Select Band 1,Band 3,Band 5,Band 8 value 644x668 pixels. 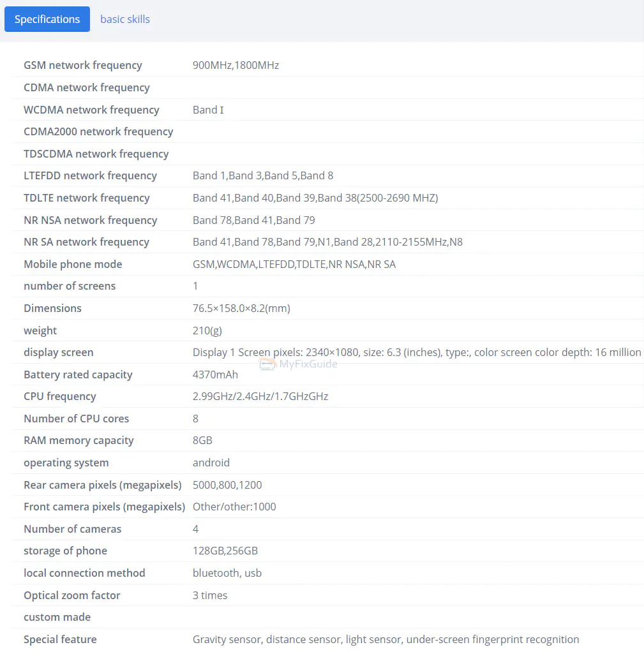(x=263, y=175)
